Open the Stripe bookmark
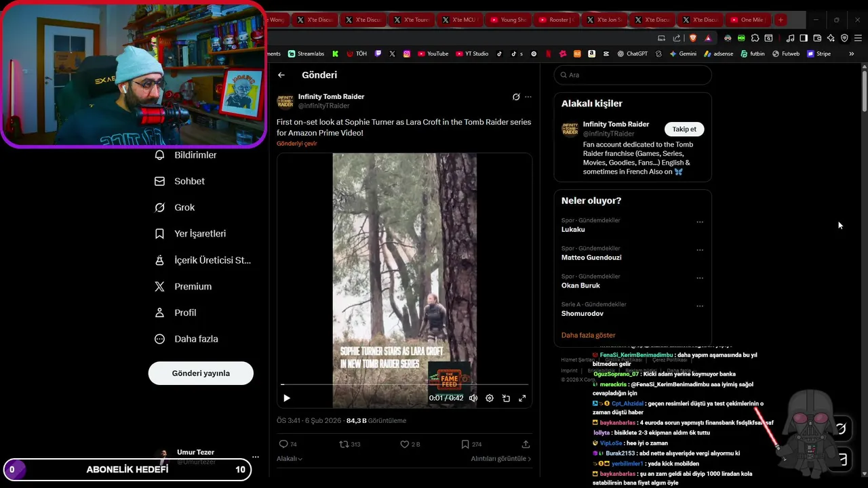 (x=818, y=54)
